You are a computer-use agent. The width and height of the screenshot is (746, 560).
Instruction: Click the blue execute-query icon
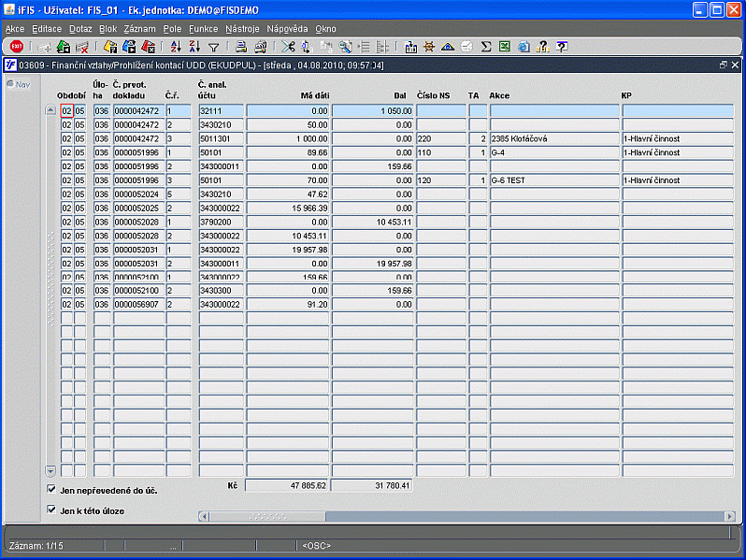(129, 47)
